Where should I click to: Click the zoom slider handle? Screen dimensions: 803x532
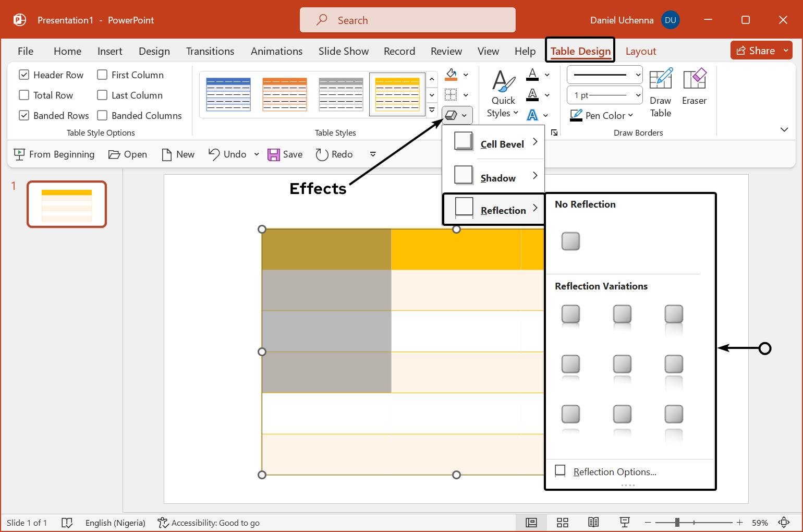(x=677, y=523)
